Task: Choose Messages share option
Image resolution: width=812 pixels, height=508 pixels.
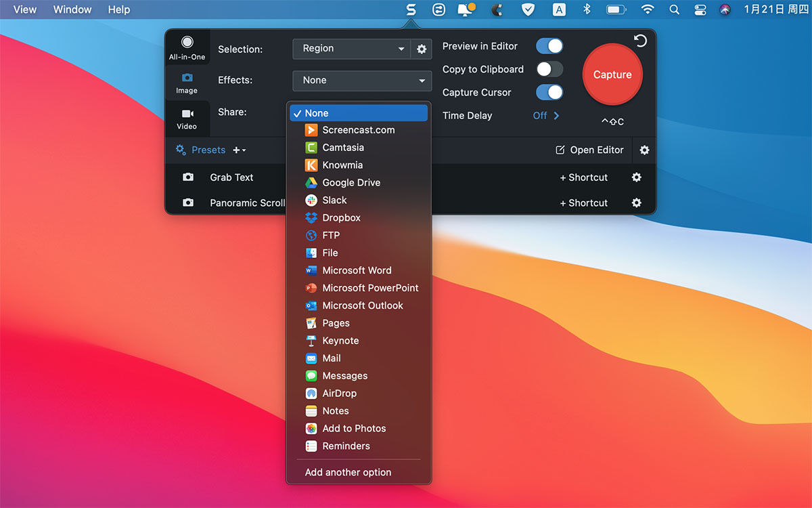Action: pyautogui.click(x=359, y=377)
